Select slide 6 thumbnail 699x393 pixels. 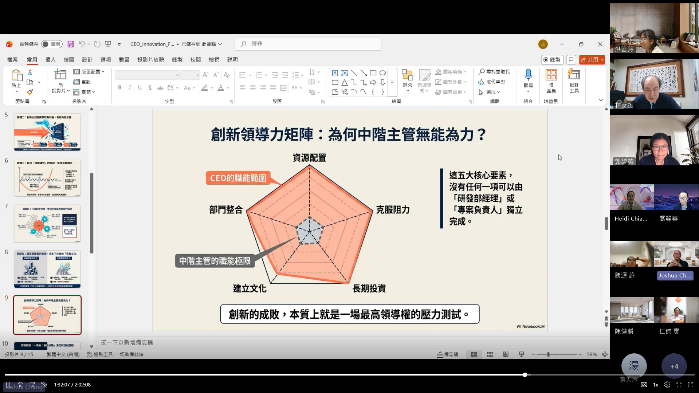click(47, 178)
